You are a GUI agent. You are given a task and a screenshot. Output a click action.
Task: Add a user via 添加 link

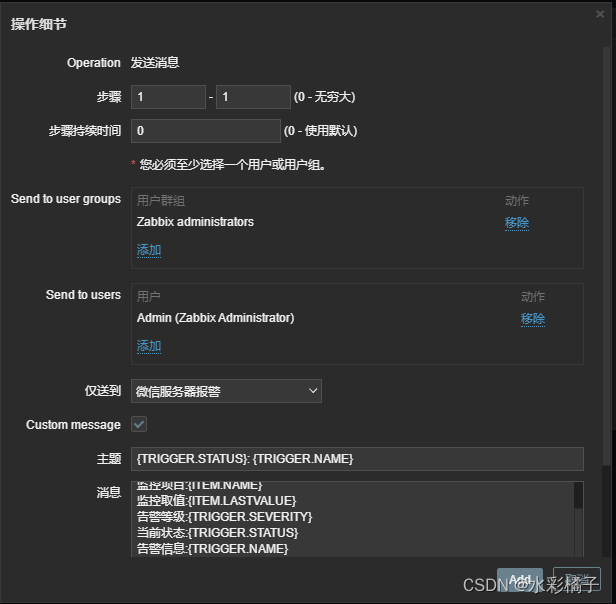[x=149, y=346]
